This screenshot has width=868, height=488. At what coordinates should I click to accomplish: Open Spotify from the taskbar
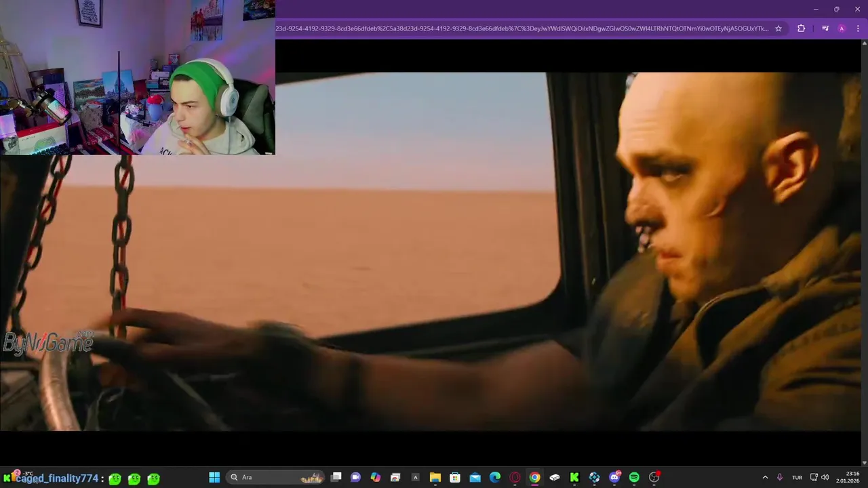tap(634, 477)
